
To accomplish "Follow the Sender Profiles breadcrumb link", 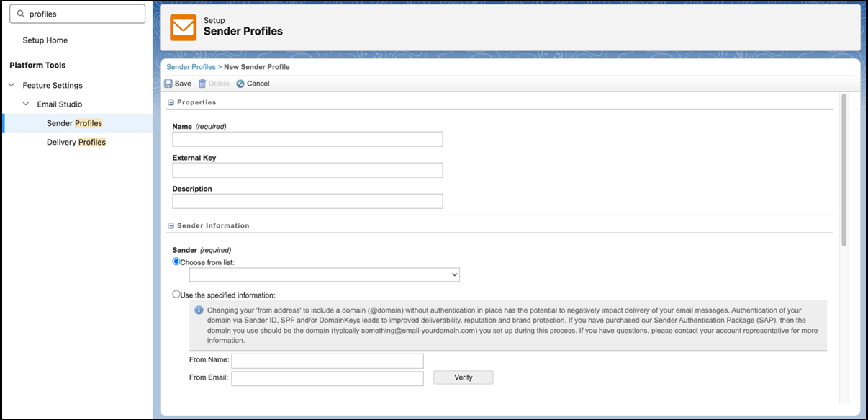I will coord(190,66).
